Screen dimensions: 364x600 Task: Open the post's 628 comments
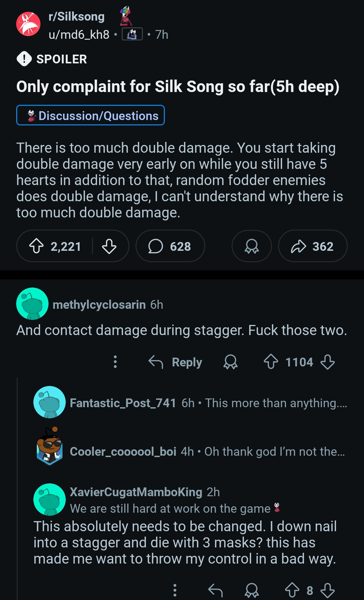point(170,246)
